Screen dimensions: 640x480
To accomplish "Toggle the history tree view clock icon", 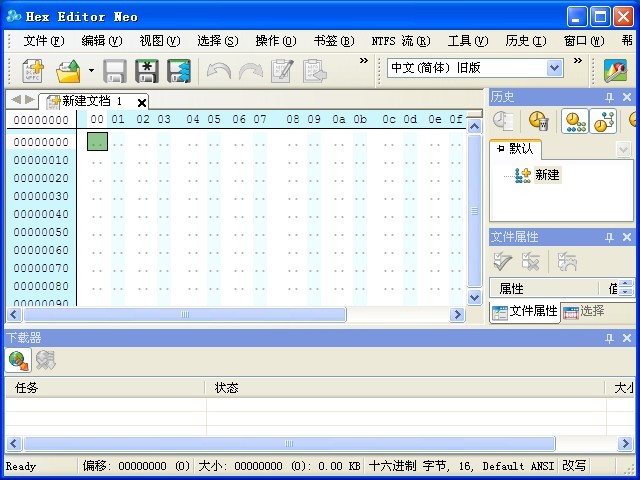I will click(603, 121).
